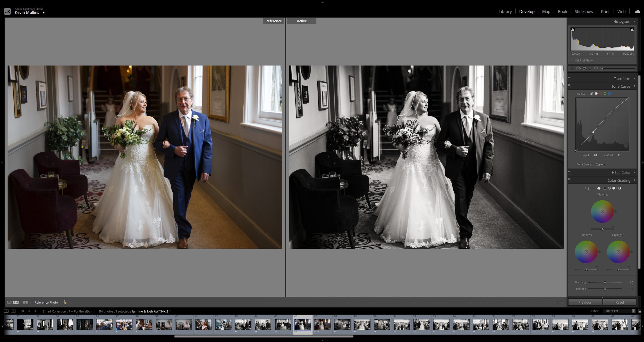Open the Slideshow module

click(x=583, y=11)
